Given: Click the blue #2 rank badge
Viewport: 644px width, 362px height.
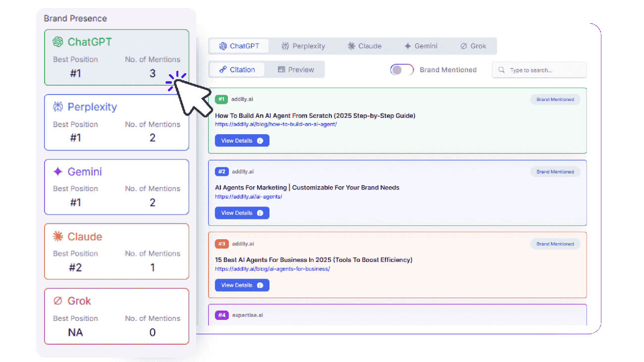Looking at the screenshot, I should pos(221,172).
